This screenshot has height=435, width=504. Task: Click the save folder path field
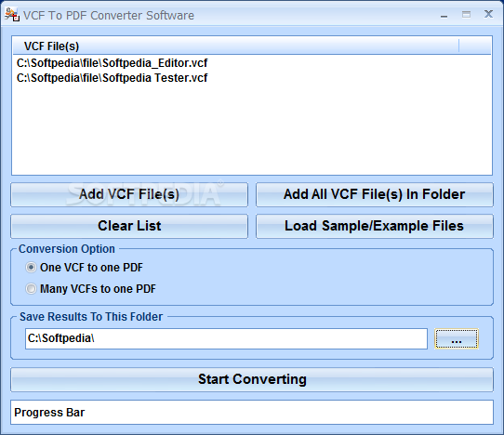(226, 338)
